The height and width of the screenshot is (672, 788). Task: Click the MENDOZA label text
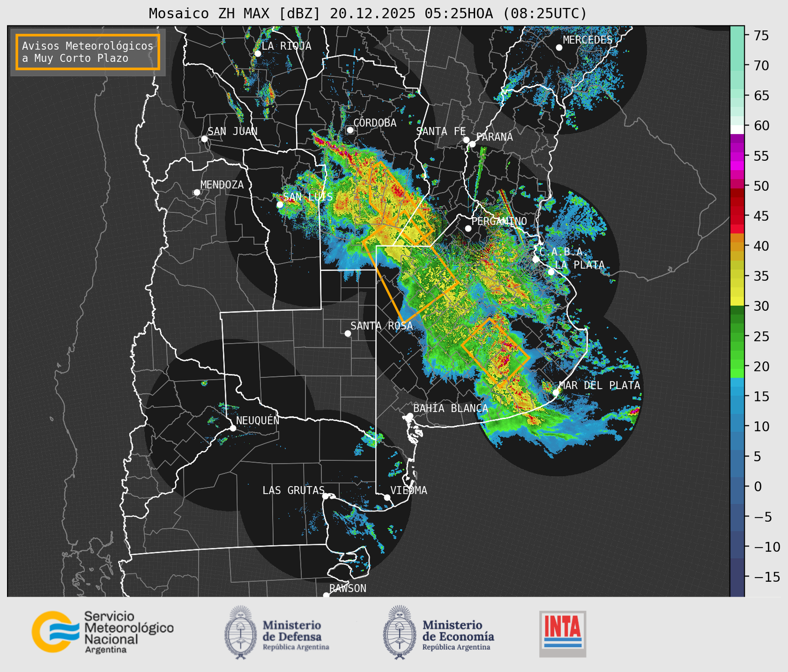pyautogui.click(x=222, y=185)
